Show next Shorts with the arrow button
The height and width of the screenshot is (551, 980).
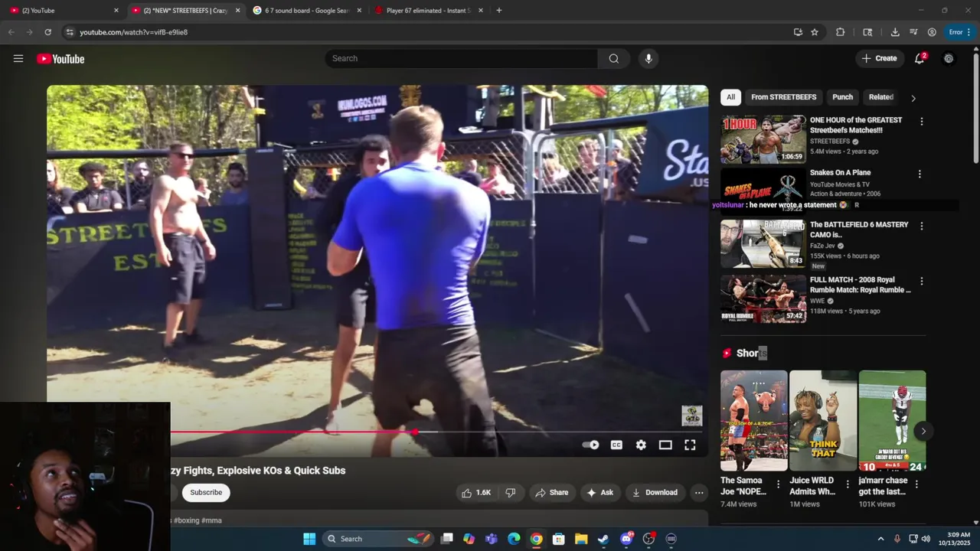point(923,431)
